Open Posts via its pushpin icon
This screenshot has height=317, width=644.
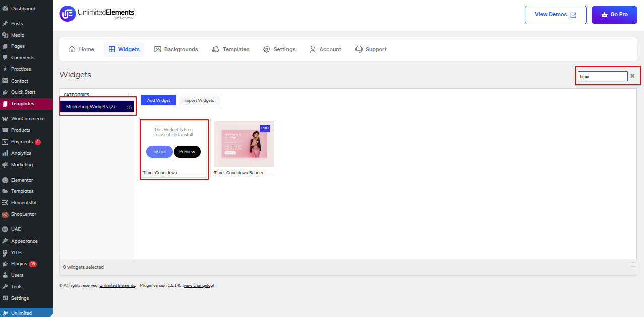tap(5, 24)
